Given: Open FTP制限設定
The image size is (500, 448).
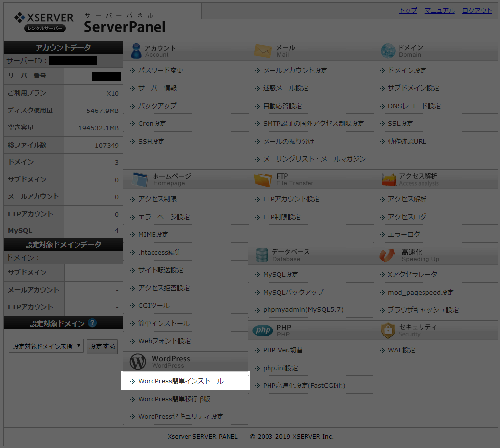Looking at the screenshot, I should pyautogui.click(x=281, y=217).
